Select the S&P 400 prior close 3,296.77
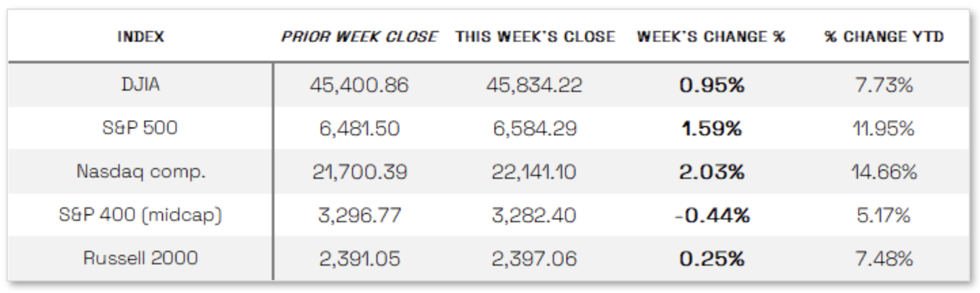Screen dimensions: 980x293 pos(359,215)
